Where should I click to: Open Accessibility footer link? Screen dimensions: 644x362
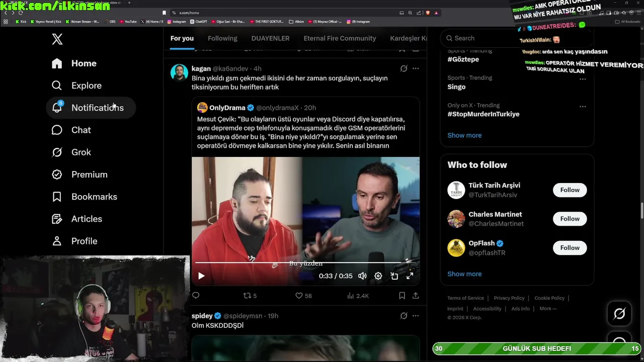tap(487, 309)
